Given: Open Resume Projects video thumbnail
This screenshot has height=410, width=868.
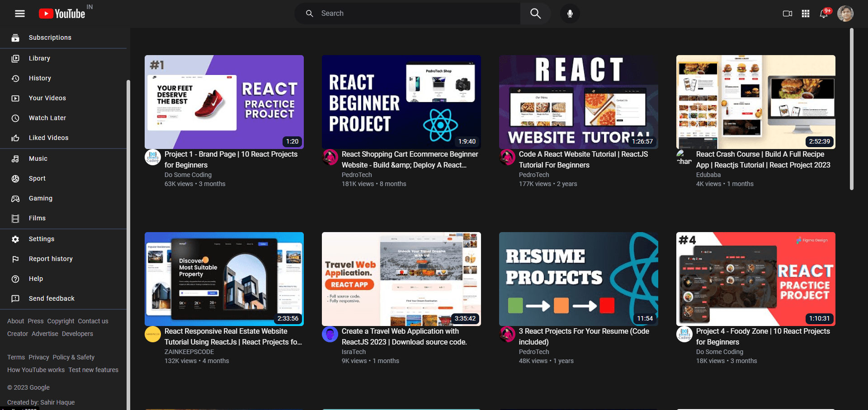Looking at the screenshot, I should (x=579, y=279).
